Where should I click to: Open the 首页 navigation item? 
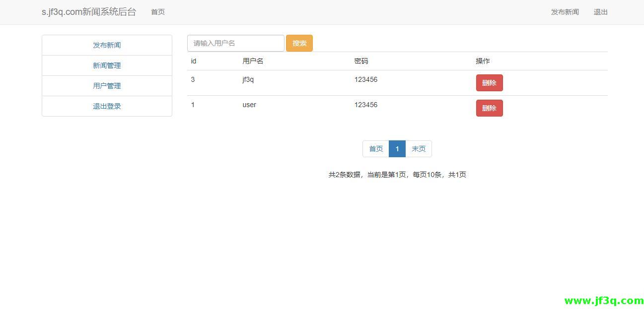[157, 12]
